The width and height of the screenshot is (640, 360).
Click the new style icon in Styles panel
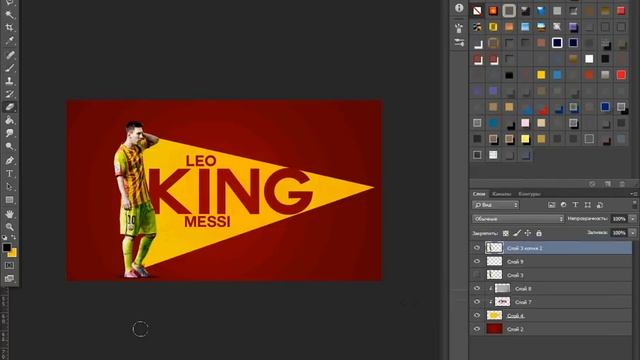click(607, 184)
